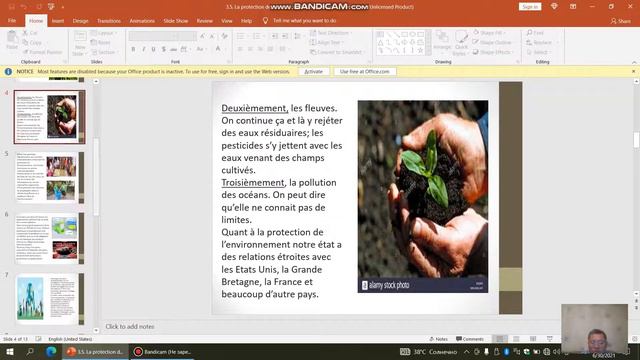The image size is (640, 360).
Task: Click the Notes button in status bar
Action: (x=438, y=339)
